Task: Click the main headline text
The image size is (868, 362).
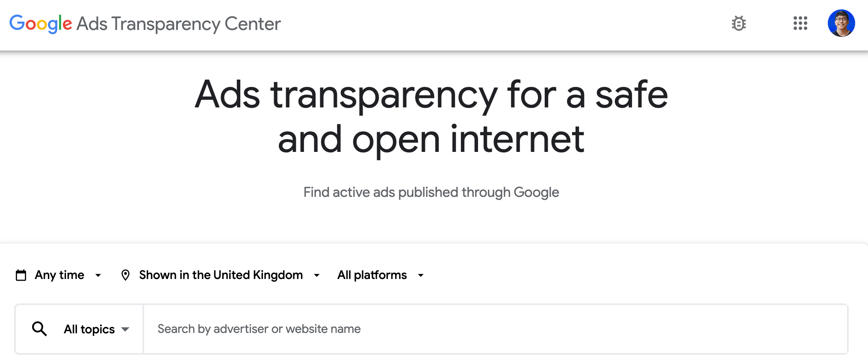Action: click(431, 116)
